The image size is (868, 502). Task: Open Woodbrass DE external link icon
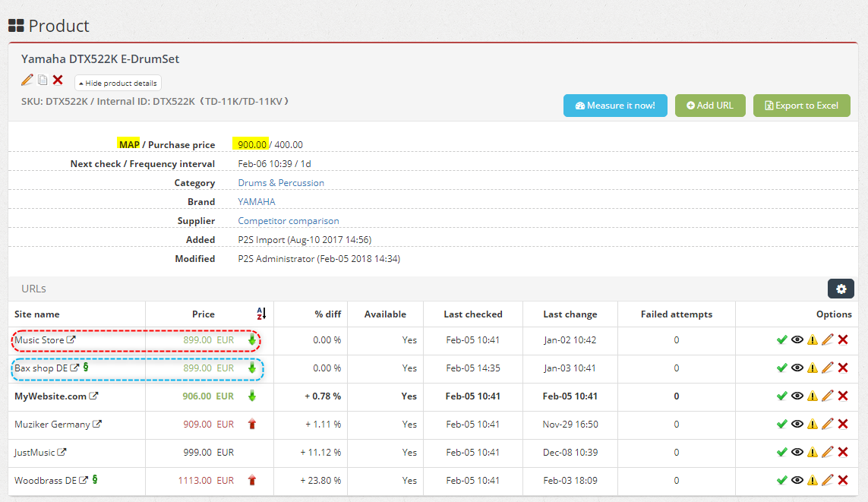coord(84,481)
